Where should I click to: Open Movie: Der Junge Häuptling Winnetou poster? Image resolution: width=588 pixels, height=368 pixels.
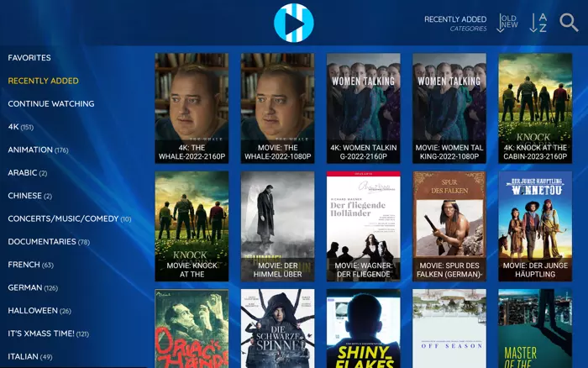535,226
